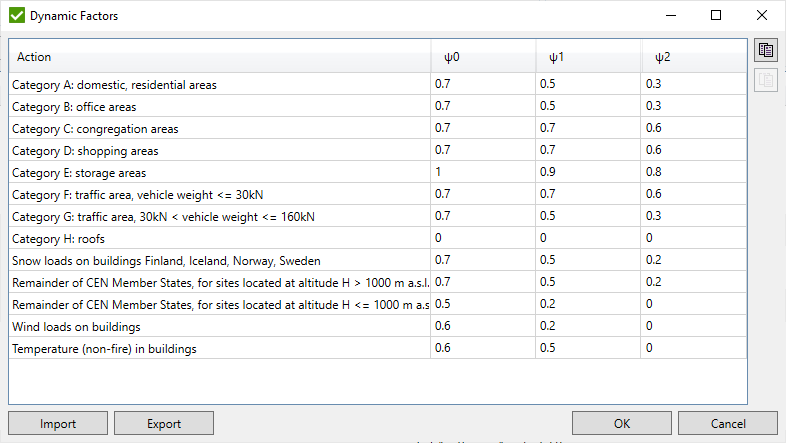Edit ψ1 value for Category C congregation

588,129
